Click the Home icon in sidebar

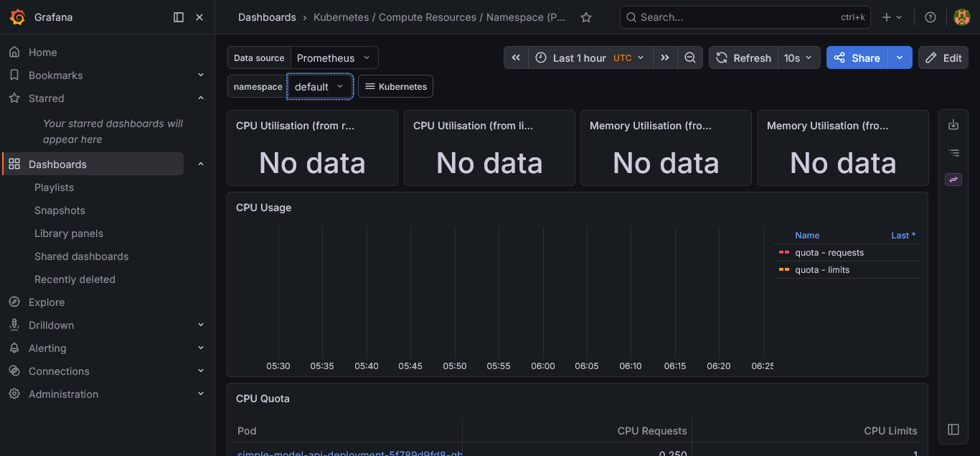point(14,52)
